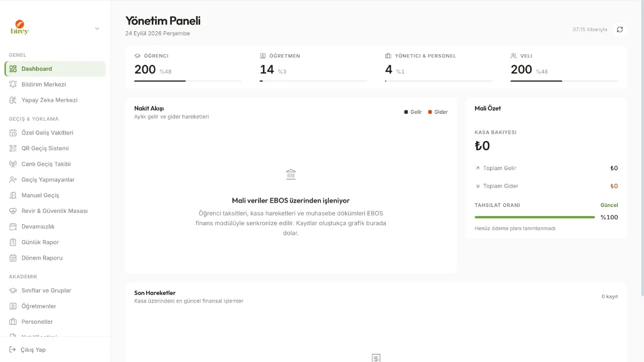Screen dimensions: 644x362
Task: Click the Öğretmenler person icon
Action: (13, 306)
